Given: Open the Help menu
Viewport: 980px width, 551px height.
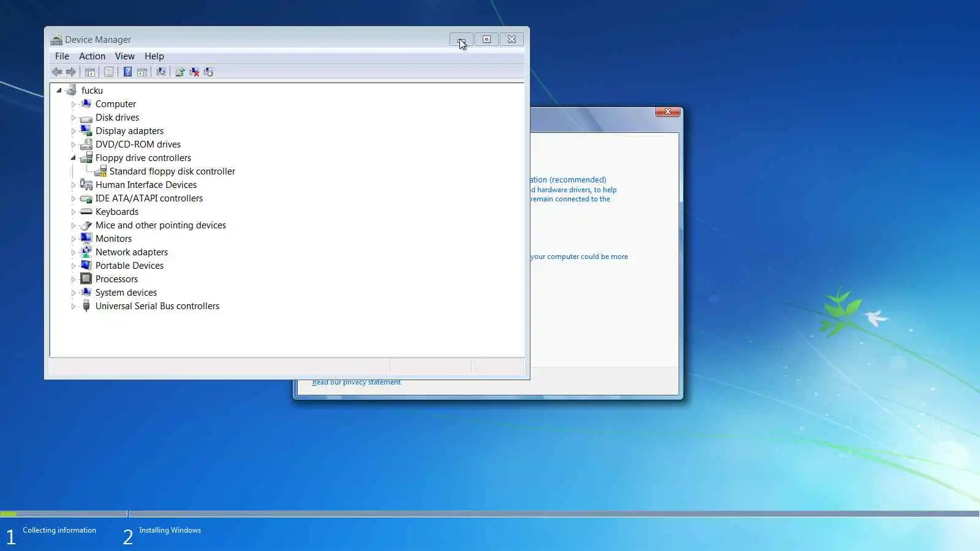Looking at the screenshot, I should tap(154, 56).
